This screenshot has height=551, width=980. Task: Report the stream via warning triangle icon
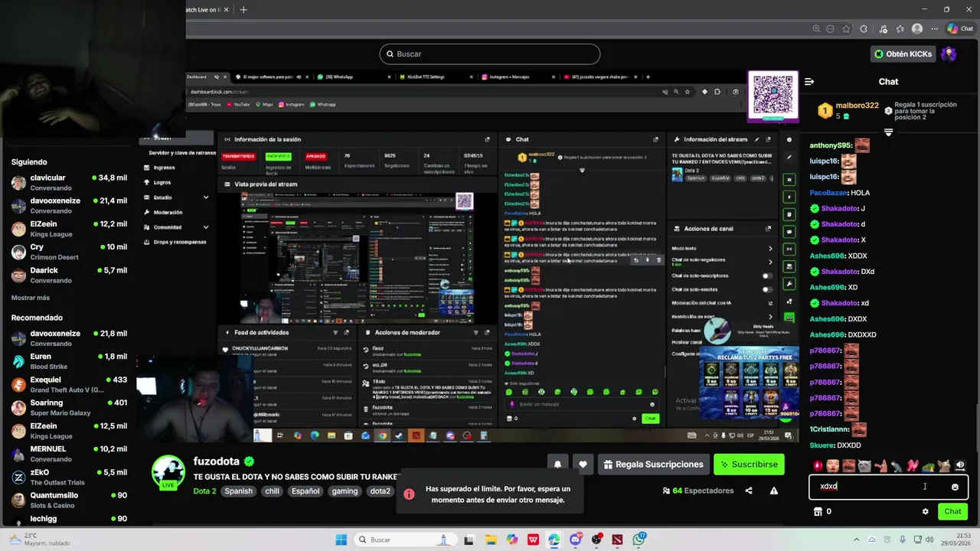click(774, 491)
